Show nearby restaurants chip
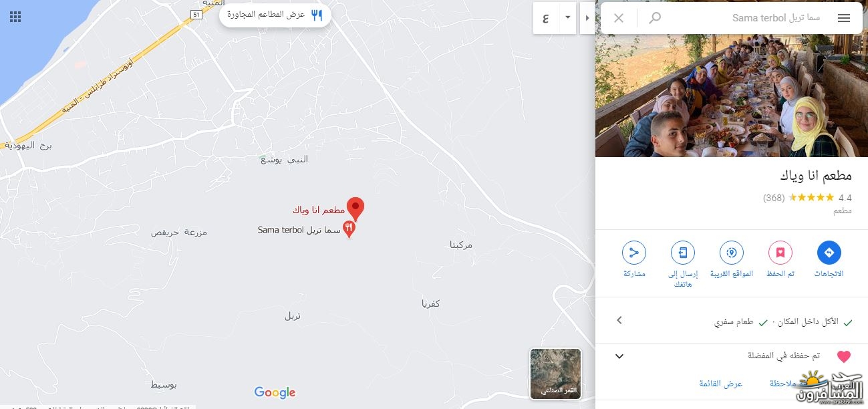Image resolution: width=868 pixels, height=409 pixels. [275, 15]
